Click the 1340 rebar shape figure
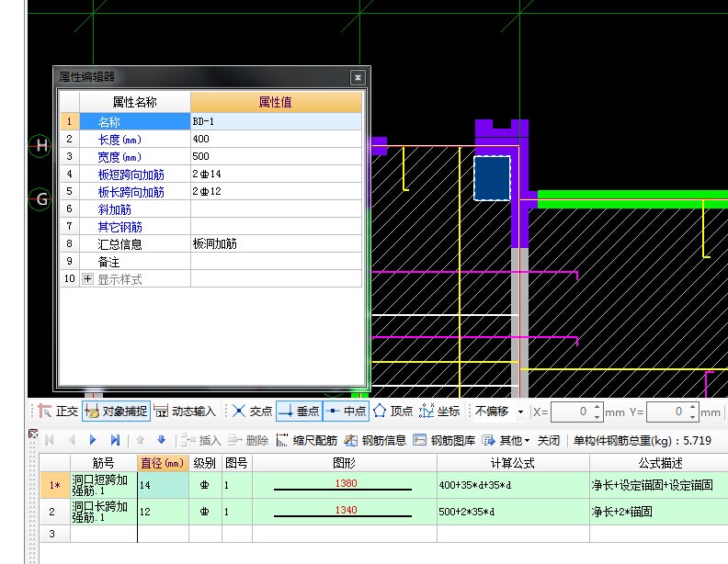The image size is (728, 564). click(x=344, y=512)
